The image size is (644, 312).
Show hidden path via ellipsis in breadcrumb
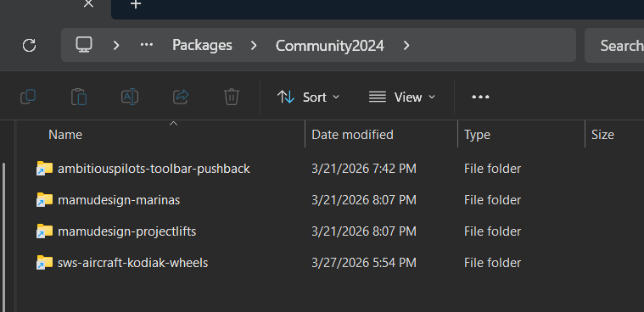click(147, 45)
